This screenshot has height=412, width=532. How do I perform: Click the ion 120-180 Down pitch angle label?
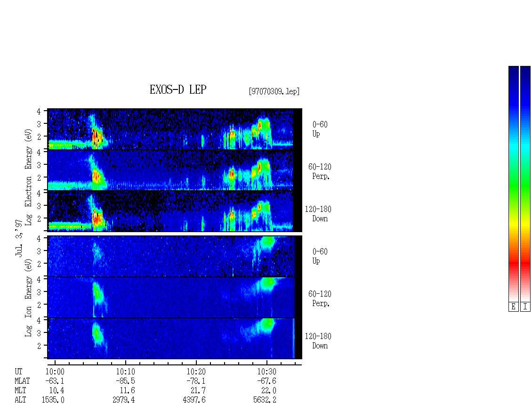[x=318, y=341]
